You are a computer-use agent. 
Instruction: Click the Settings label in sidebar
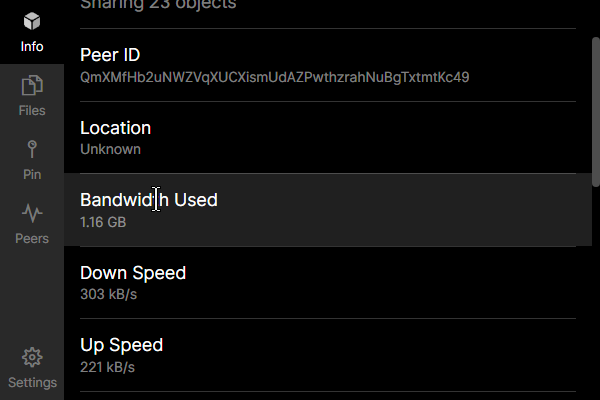(32, 382)
